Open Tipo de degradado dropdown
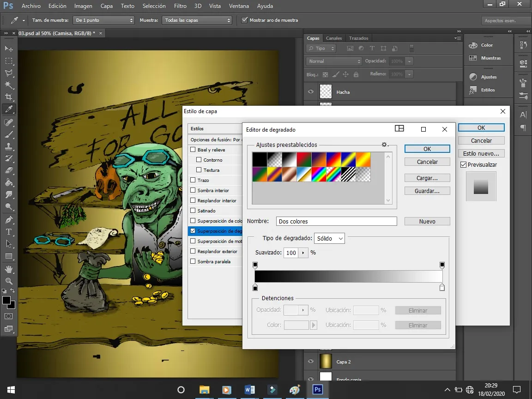 pos(329,238)
